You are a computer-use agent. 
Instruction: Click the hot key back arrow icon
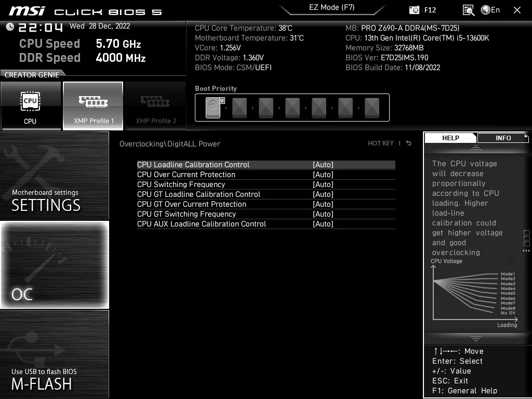coord(408,143)
